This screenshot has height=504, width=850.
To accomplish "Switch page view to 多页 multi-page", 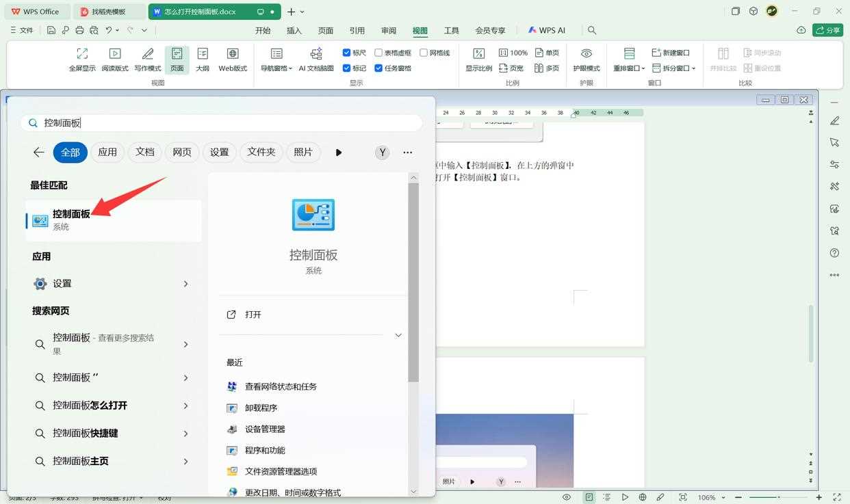I will [x=548, y=68].
